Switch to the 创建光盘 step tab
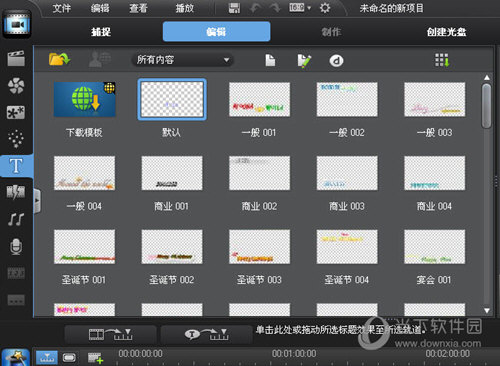 [x=447, y=32]
